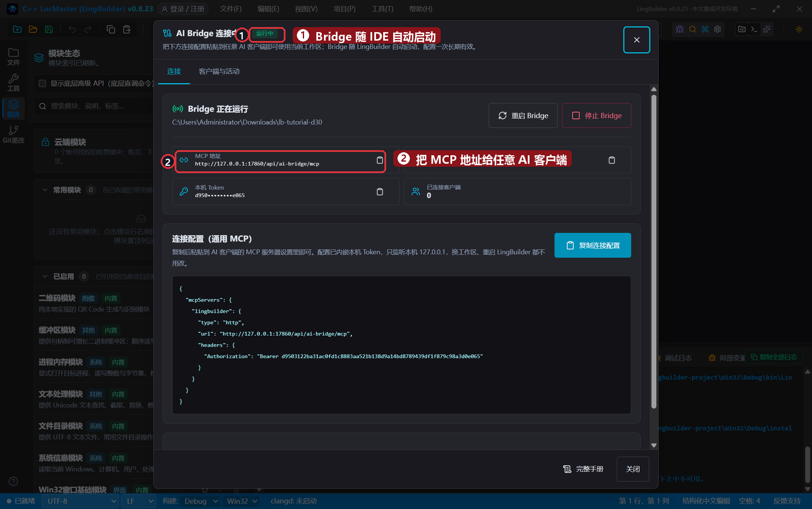The height and width of the screenshot is (509, 812).
Task: Select the 连接 tab
Action: click(174, 72)
